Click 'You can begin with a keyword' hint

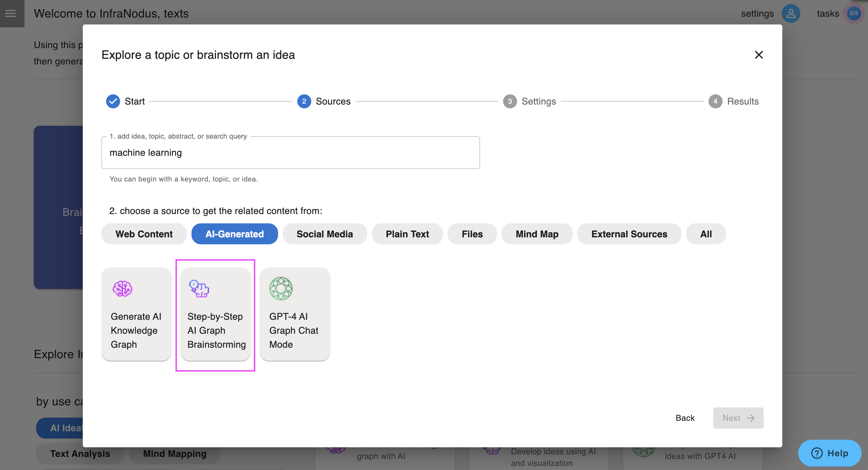point(183,179)
